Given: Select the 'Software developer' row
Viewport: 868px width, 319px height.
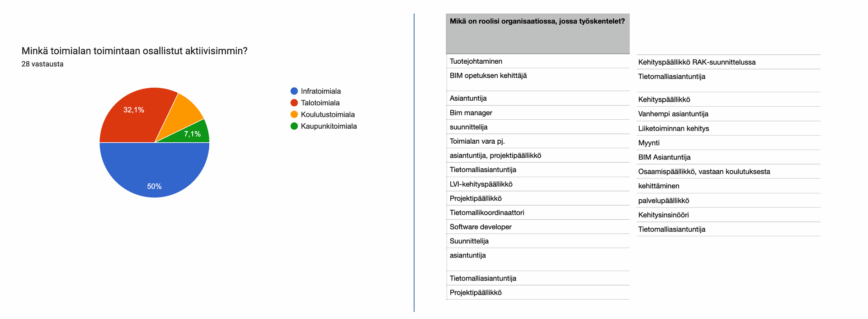Looking at the screenshot, I should coord(480,227).
